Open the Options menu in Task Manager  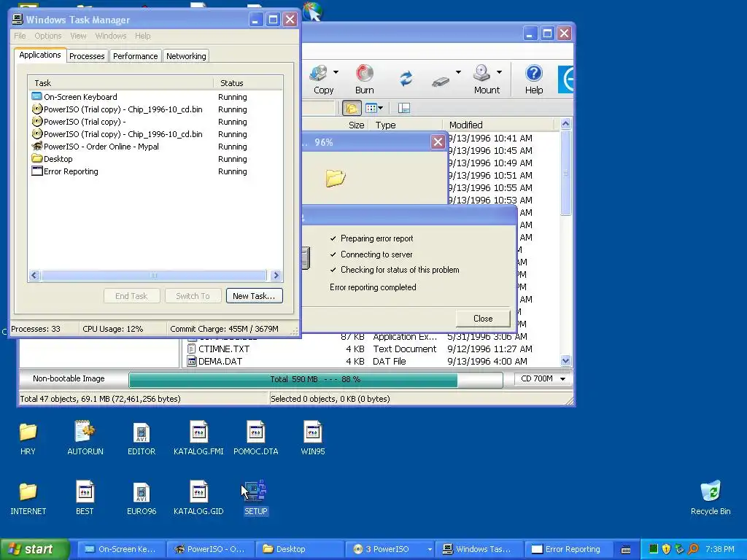[47, 36]
